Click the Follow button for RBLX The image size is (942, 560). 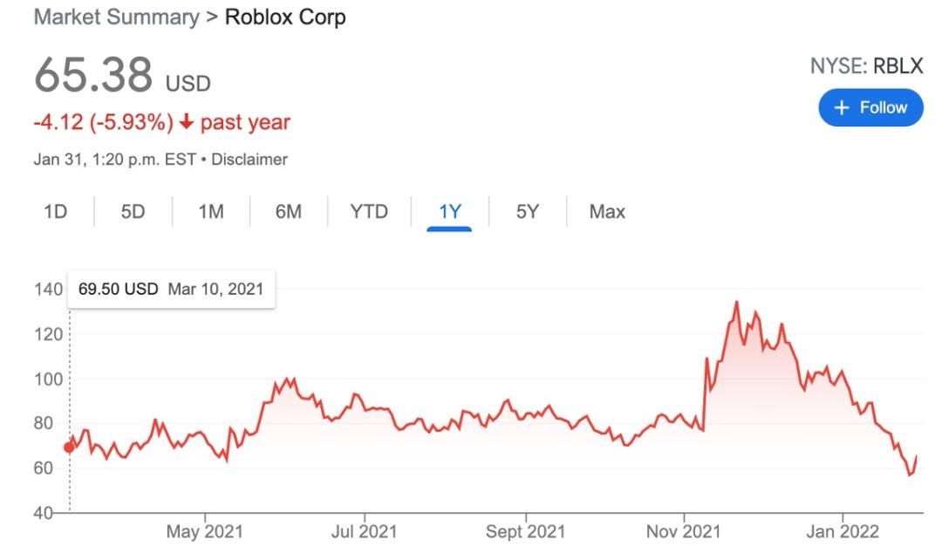pos(870,107)
